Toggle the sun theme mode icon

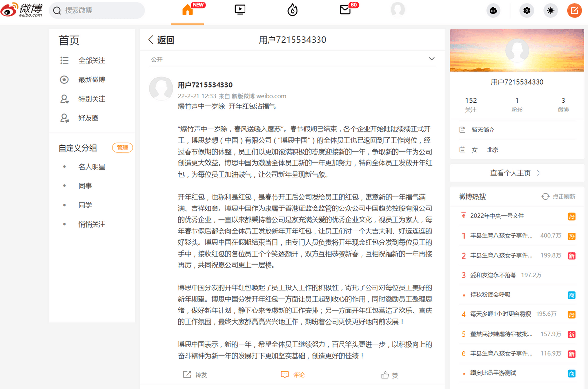[551, 11]
